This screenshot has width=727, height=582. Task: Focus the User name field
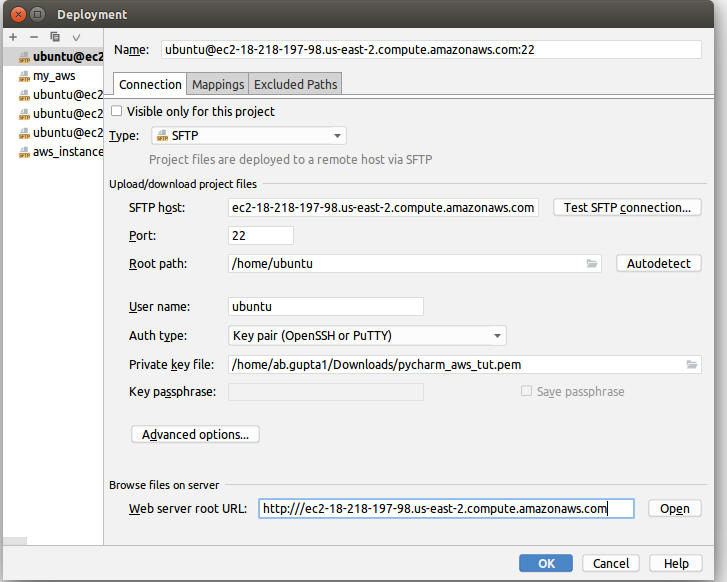click(x=325, y=307)
